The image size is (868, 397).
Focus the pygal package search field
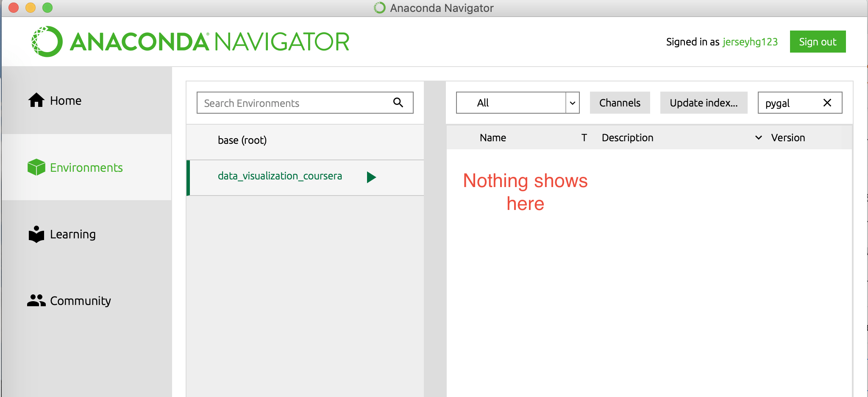pos(800,103)
